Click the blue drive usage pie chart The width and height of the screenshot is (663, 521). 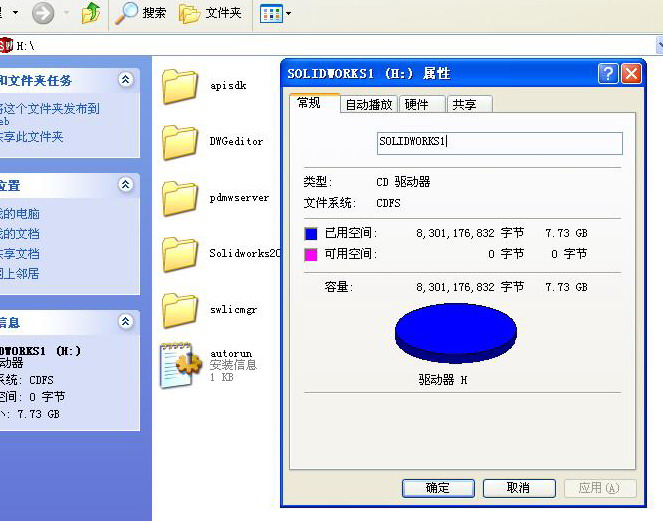pos(455,333)
